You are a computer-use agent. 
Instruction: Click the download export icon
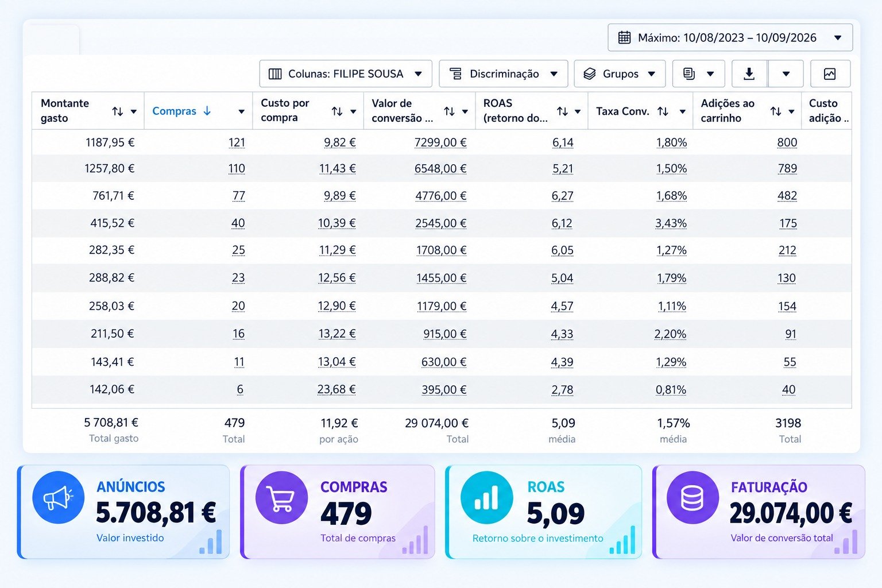pos(749,74)
